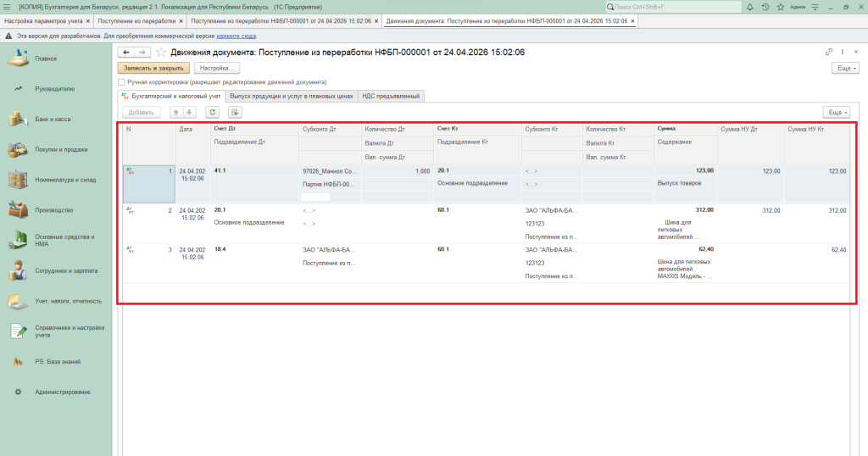Go to Администрирование gear section
Image resolution: width=868 pixels, height=456 pixels.
coord(62,392)
